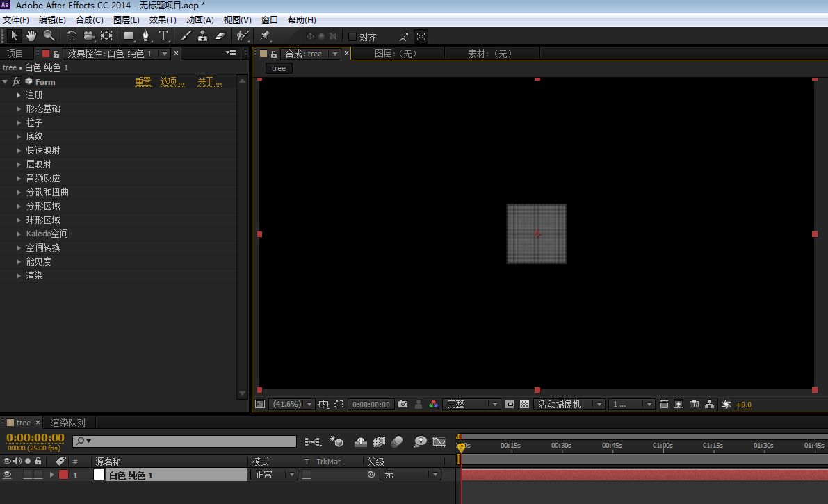
Task: Switch to the 渲染队列 tab
Action: click(x=68, y=423)
